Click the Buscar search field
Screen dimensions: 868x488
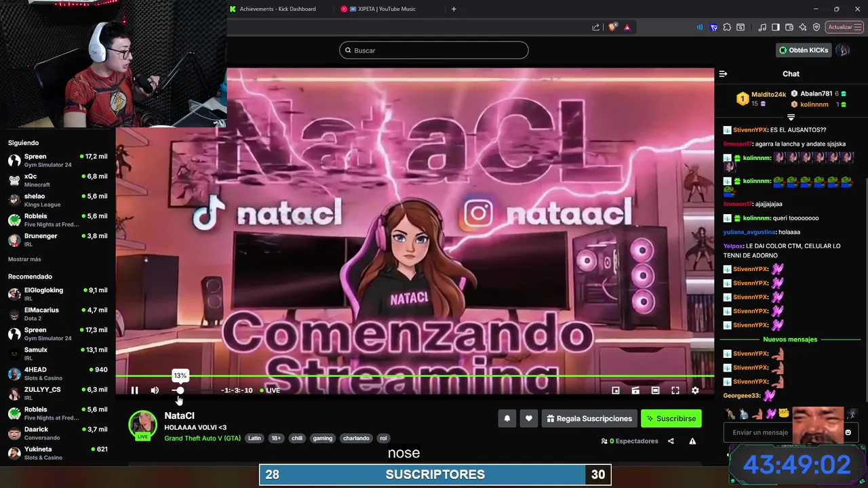point(434,50)
